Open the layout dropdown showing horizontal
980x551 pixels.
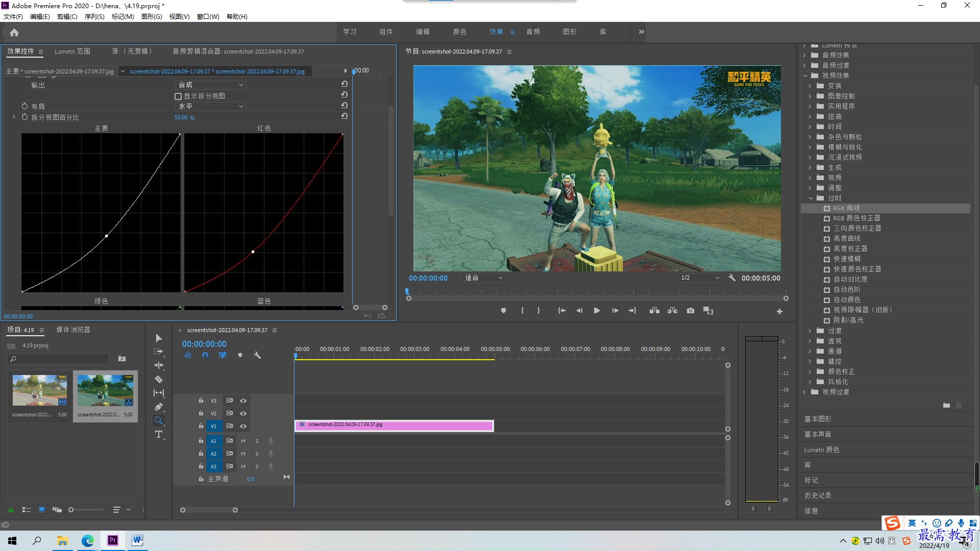click(210, 107)
